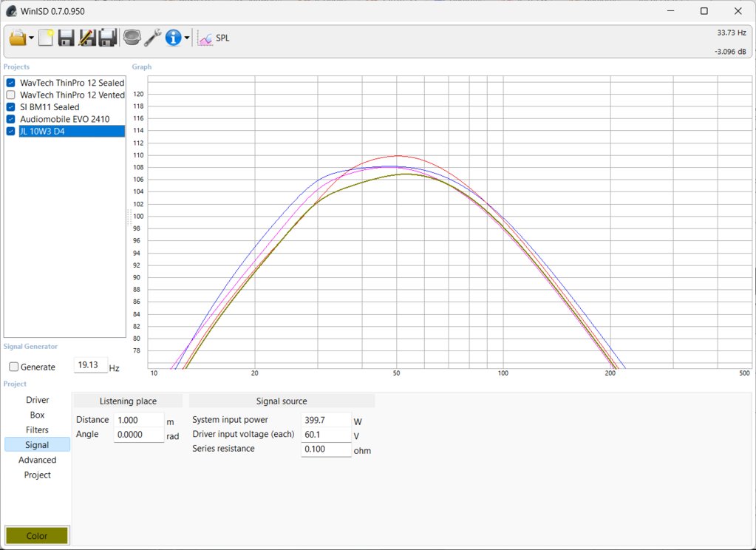Toggle the SI BM11 Sealed checkbox
The height and width of the screenshot is (550, 756).
pyautogui.click(x=11, y=107)
